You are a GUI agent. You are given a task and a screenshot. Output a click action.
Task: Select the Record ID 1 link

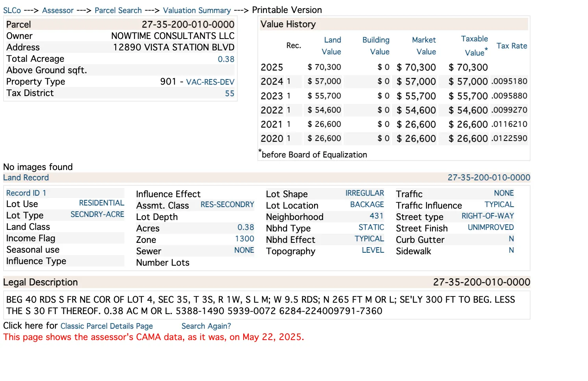[x=26, y=193]
